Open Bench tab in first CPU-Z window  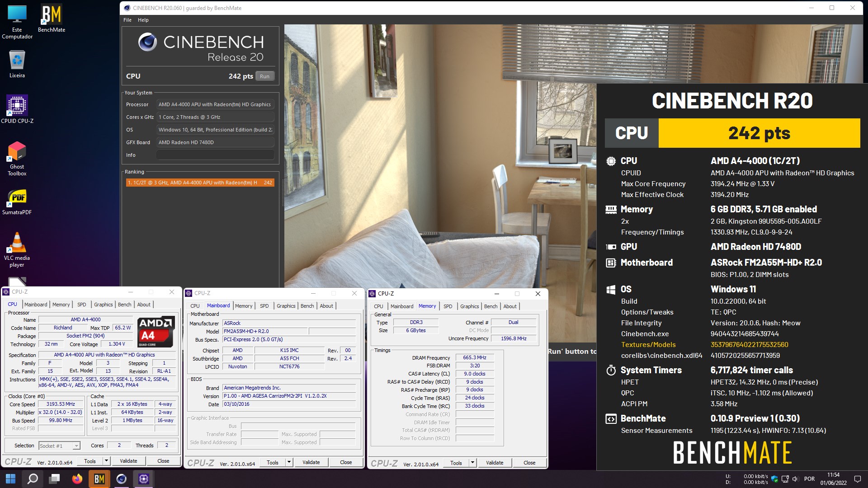(x=124, y=305)
